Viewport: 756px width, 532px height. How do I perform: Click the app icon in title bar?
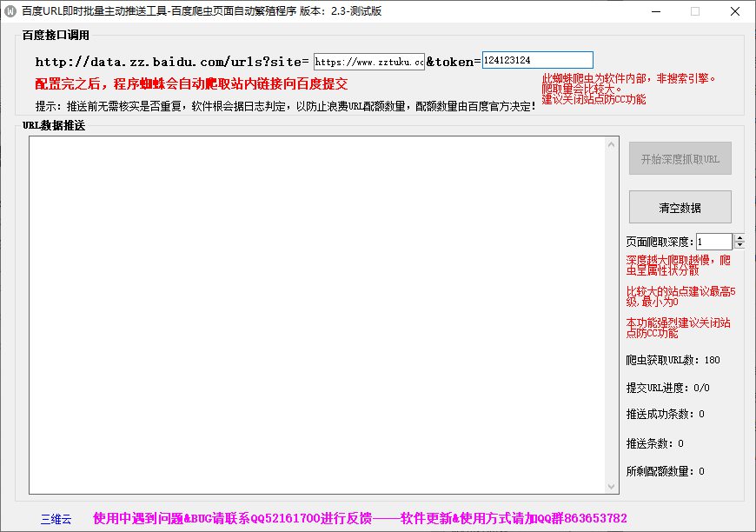coord(10,11)
